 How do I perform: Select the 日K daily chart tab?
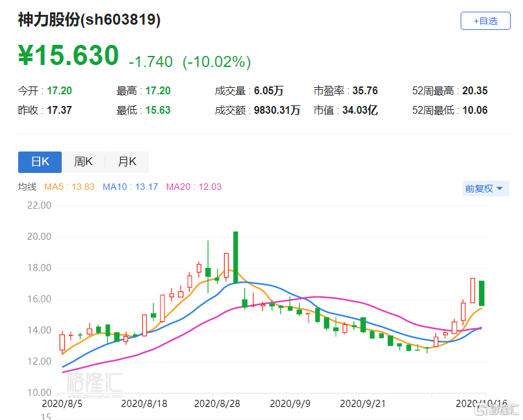pyautogui.click(x=40, y=162)
